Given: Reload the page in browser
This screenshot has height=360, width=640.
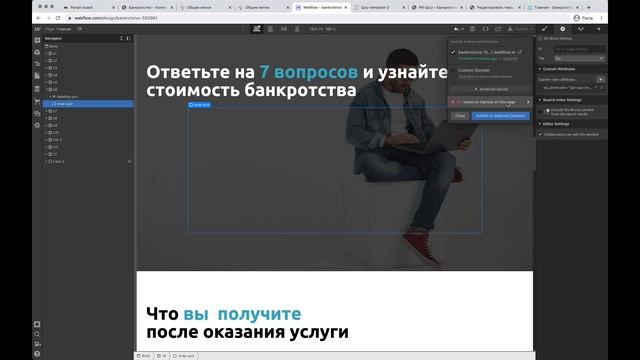Looking at the screenshot, I should 58,18.
